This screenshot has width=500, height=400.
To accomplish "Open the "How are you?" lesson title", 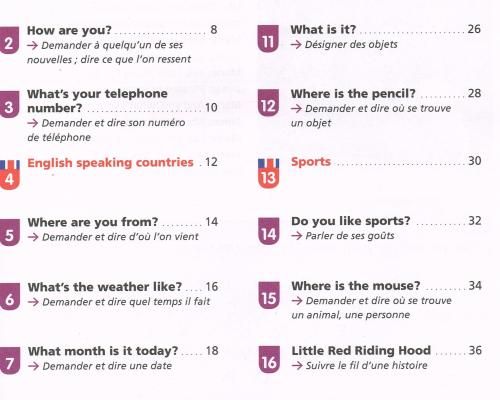I will pos(69,30).
